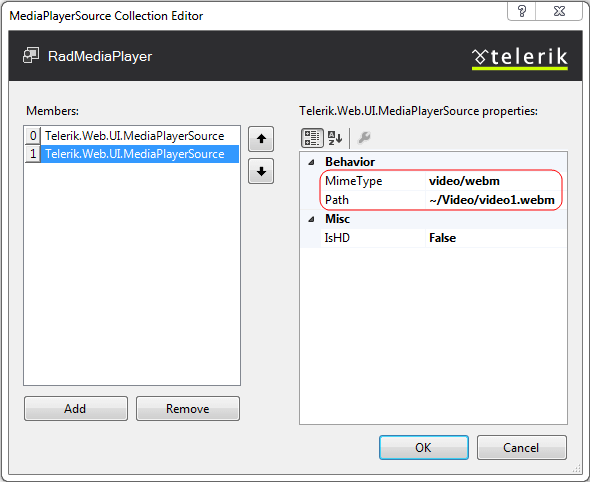Viewport: 590px width, 482px height.
Task: Click the help question mark button
Action: [522, 11]
